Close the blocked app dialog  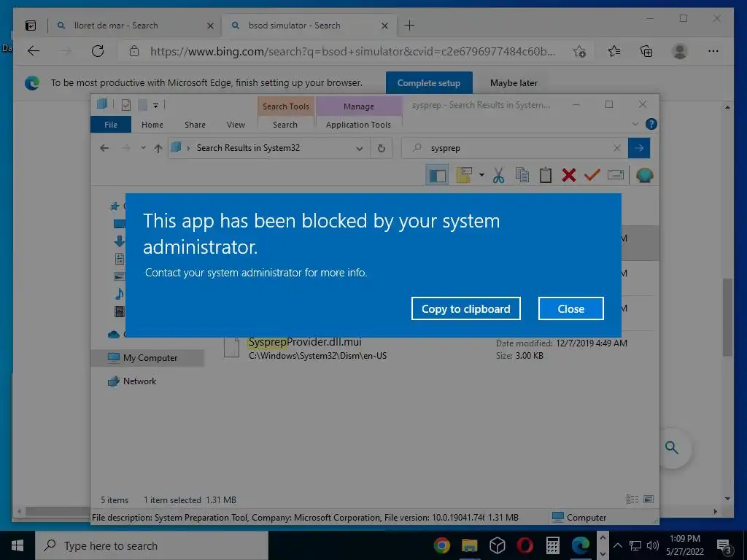coord(570,308)
